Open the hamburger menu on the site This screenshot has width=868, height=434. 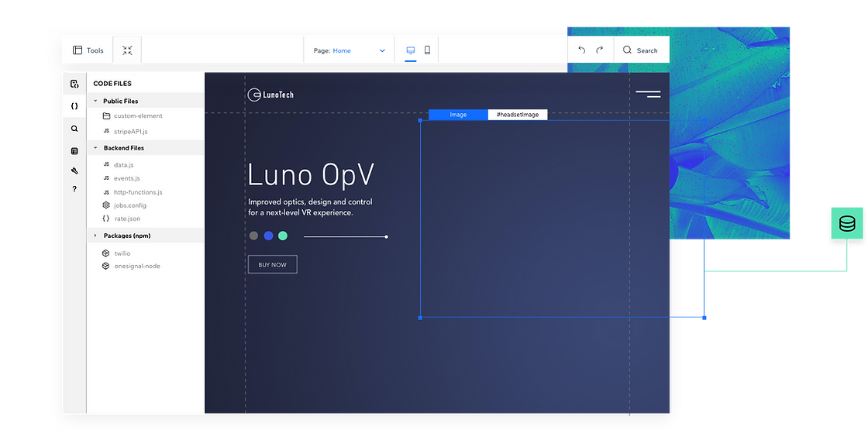[648, 94]
